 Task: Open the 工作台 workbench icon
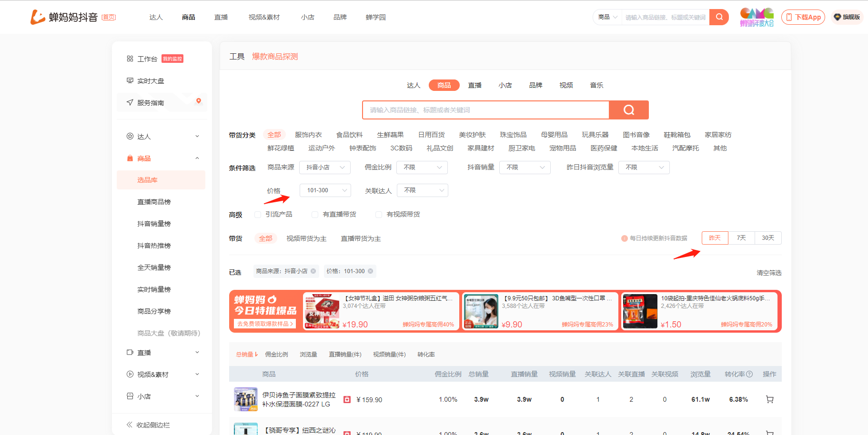point(130,59)
